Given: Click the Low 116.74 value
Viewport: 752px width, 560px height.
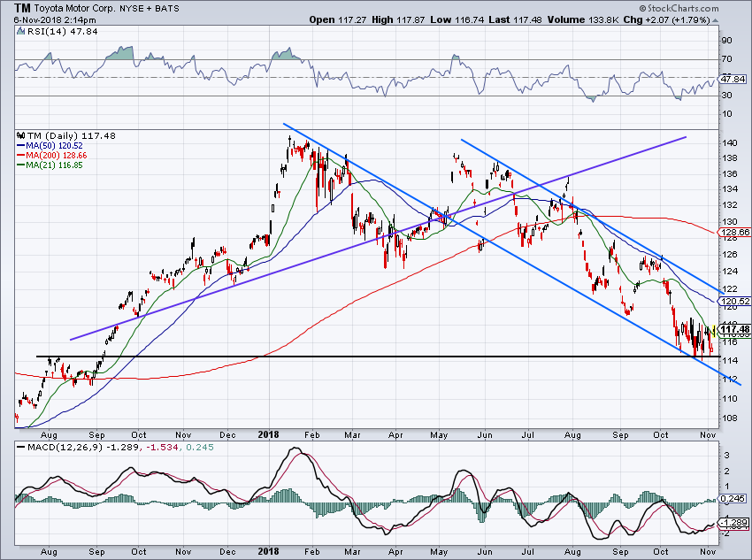Looking at the screenshot, I should click(457, 19).
